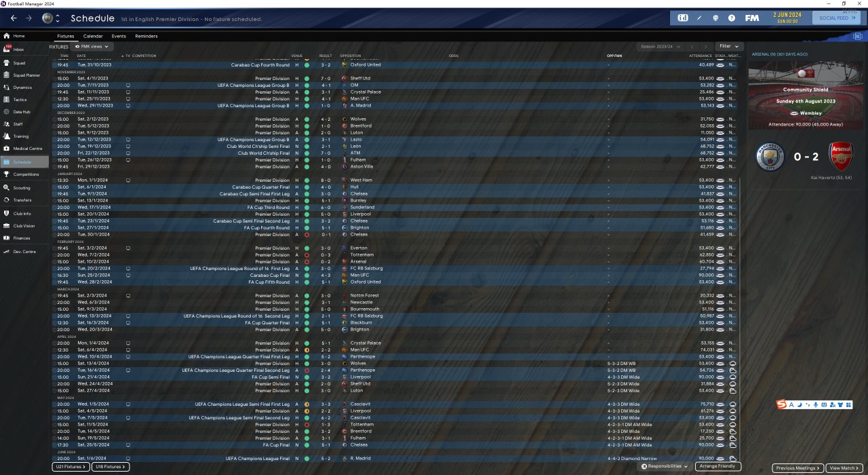Click the TV icon on the Everton fixture row
This screenshot has width=868, height=475.
128,248
